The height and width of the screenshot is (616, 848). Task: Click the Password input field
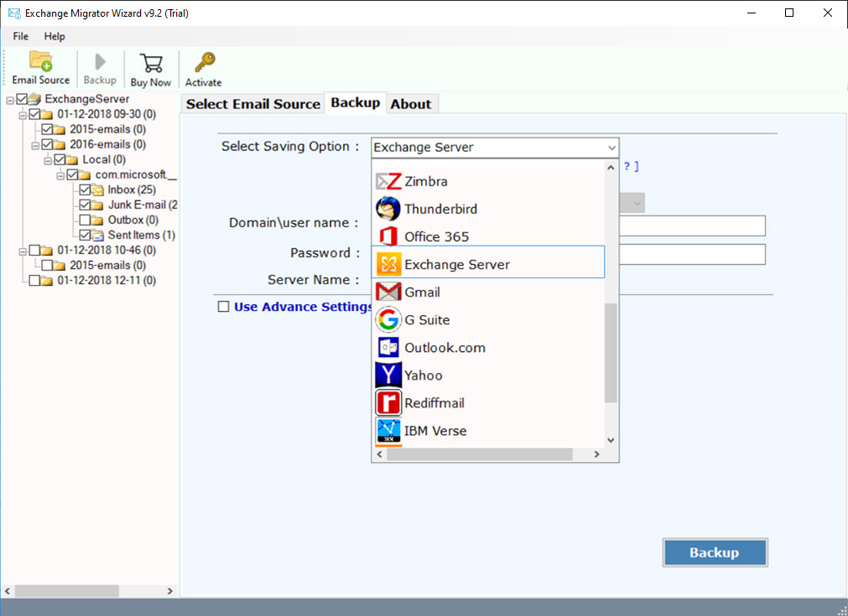pos(692,254)
